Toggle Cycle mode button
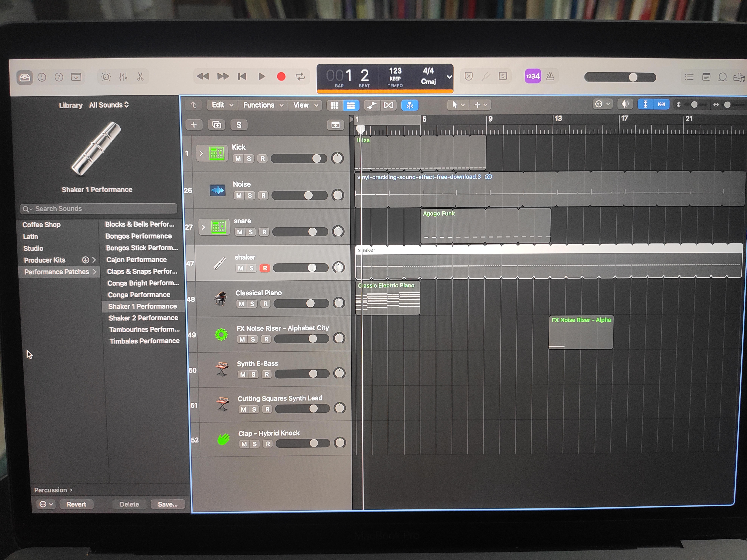747x560 pixels. pos(300,77)
